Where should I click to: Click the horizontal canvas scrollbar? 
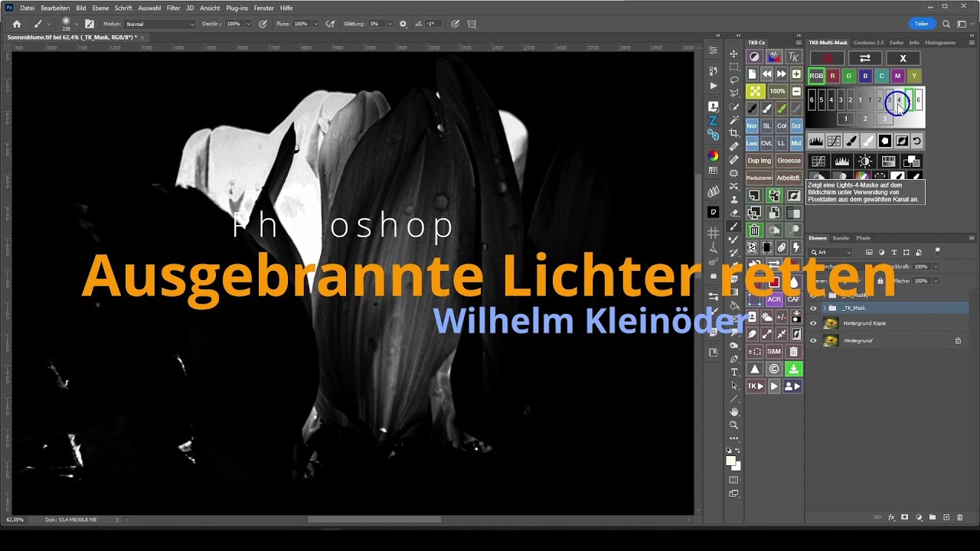click(x=375, y=520)
